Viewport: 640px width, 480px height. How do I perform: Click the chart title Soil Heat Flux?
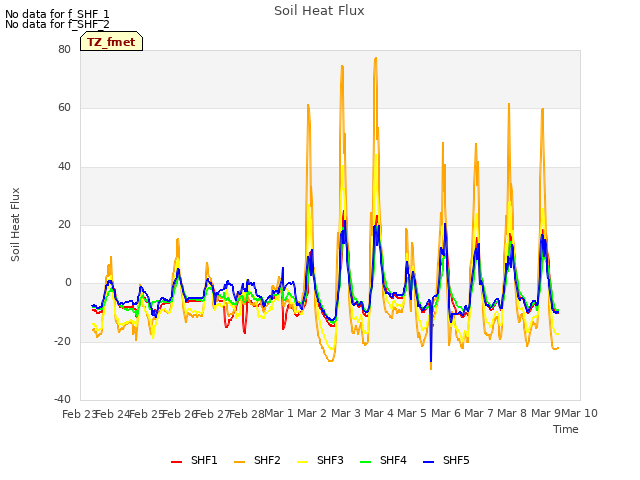[x=319, y=11]
